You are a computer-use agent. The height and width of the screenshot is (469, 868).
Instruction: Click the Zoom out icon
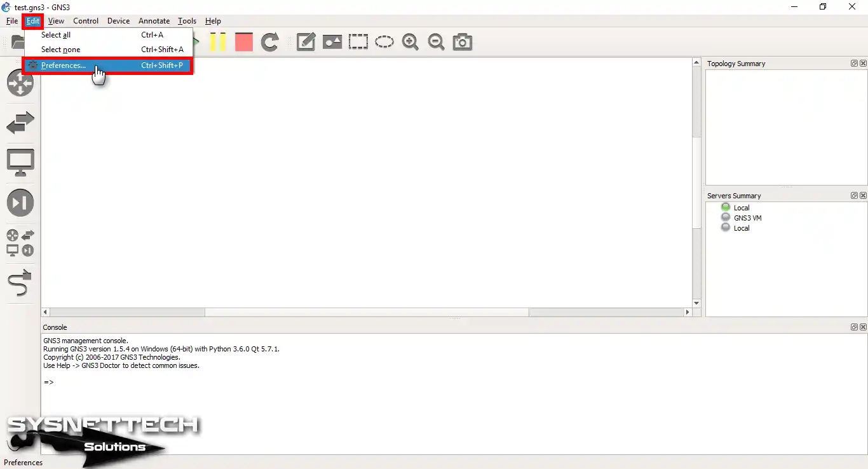[x=437, y=42]
